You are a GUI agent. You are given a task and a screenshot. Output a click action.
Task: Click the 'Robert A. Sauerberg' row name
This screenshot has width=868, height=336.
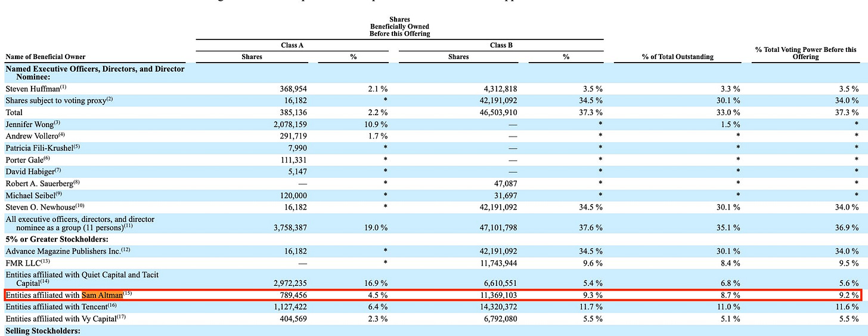click(42, 183)
